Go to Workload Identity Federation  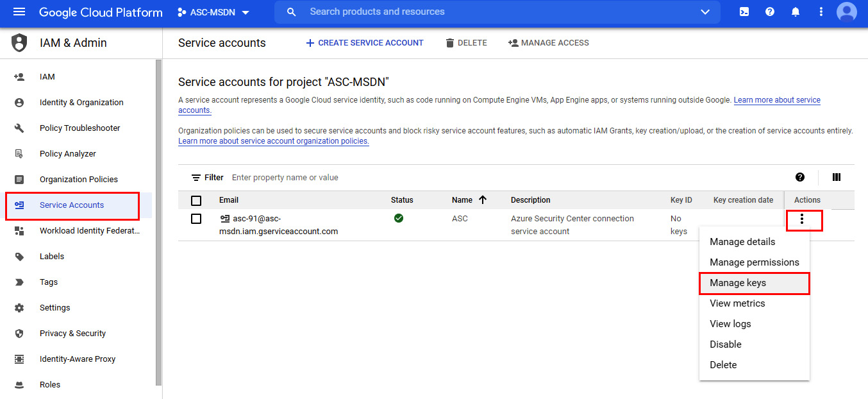click(90, 231)
